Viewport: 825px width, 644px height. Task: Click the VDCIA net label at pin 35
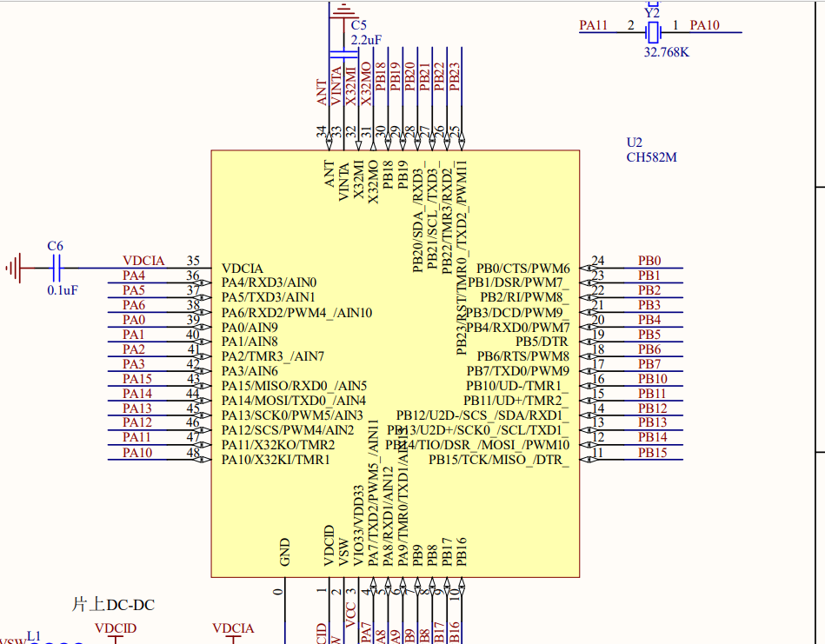coord(143,261)
